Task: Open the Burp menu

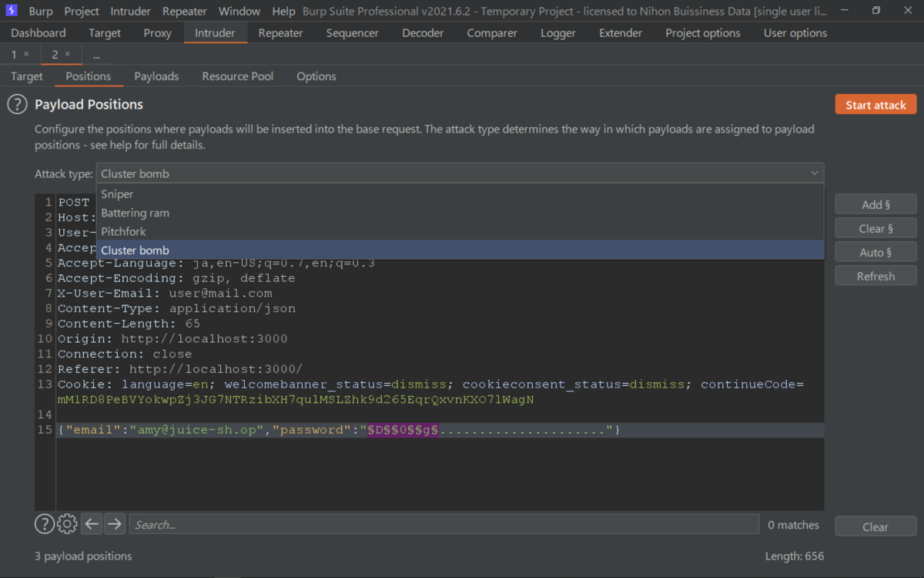Action: [41, 12]
